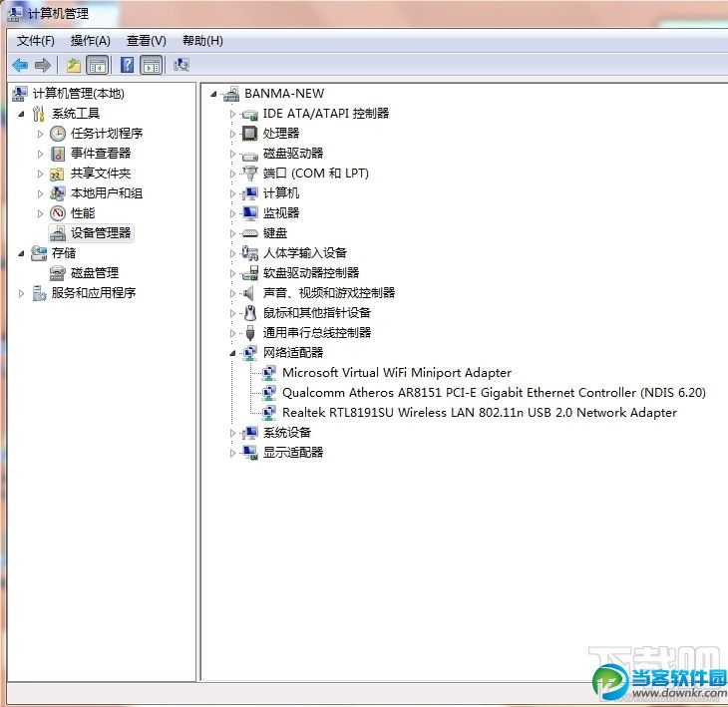This screenshot has height=707, width=728.
Task: Select Microsoft Virtual WiFi Miniport Adapter
Action: coord(397,373)
